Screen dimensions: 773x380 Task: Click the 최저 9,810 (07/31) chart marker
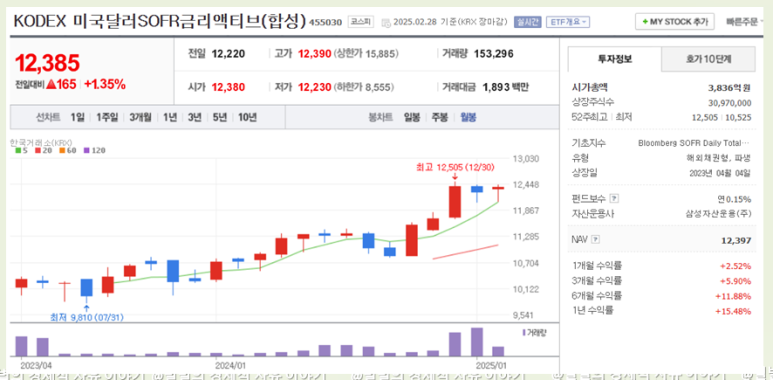click(87, 318)
